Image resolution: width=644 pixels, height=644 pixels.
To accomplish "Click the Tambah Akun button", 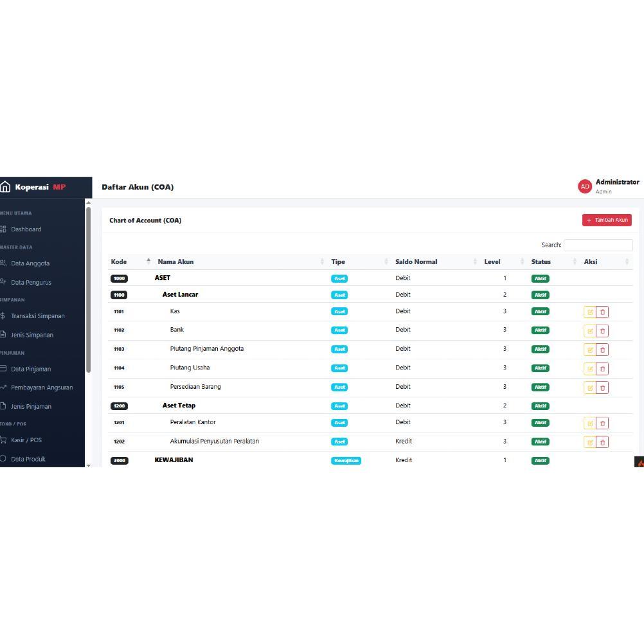I will [x=607, y=220].
